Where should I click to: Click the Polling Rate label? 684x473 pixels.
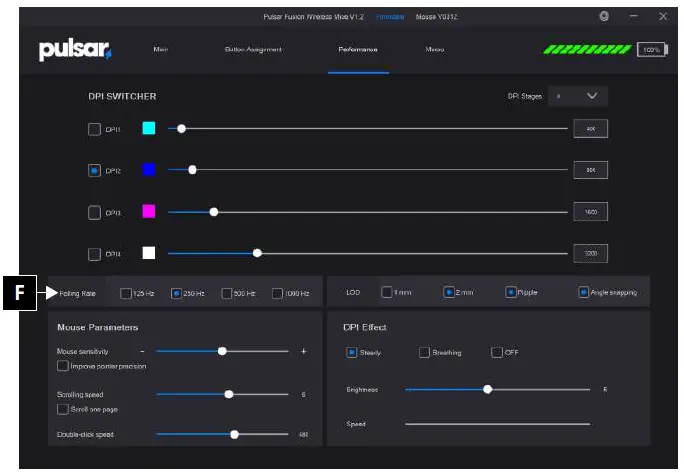77,294
